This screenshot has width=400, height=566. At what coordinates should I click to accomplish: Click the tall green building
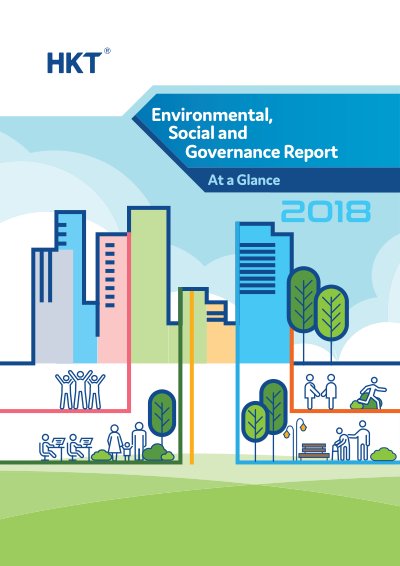point(150,285)
